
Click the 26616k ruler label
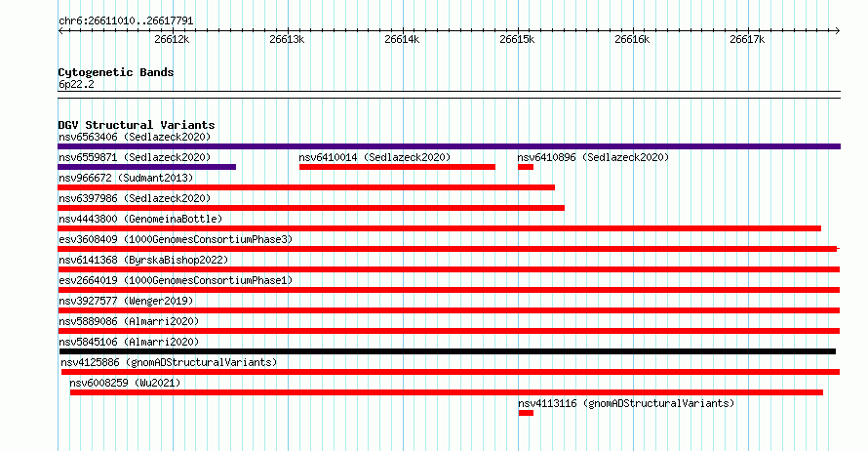click(x=632, y=39)
